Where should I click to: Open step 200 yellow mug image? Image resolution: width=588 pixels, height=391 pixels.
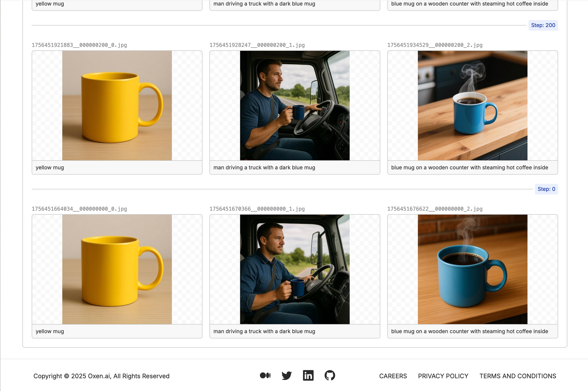point(117,105)
